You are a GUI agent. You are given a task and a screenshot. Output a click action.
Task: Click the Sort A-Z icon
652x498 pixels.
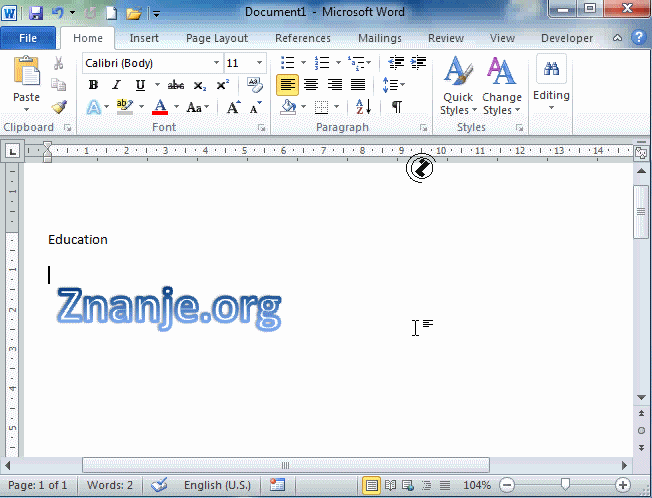click(x=362, y=107)
